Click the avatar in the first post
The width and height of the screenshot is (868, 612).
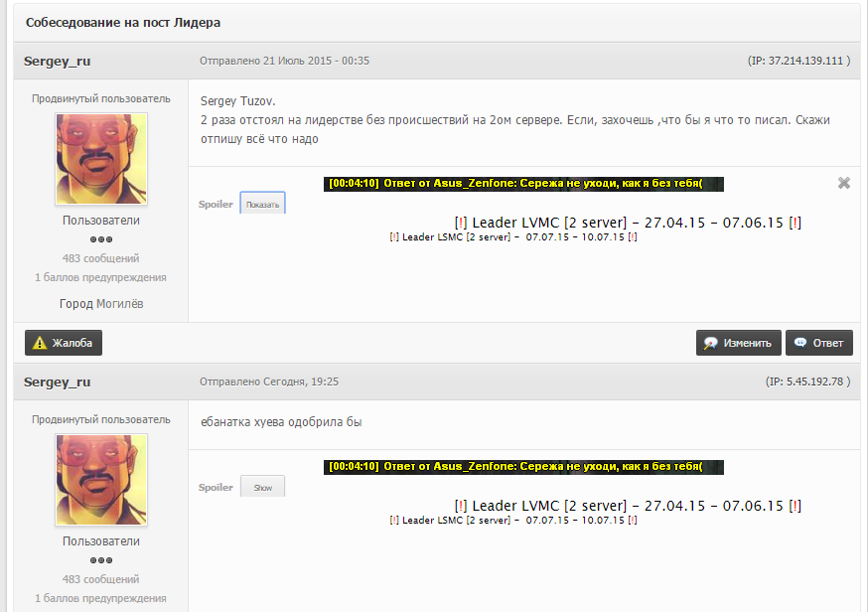point(101,158)
